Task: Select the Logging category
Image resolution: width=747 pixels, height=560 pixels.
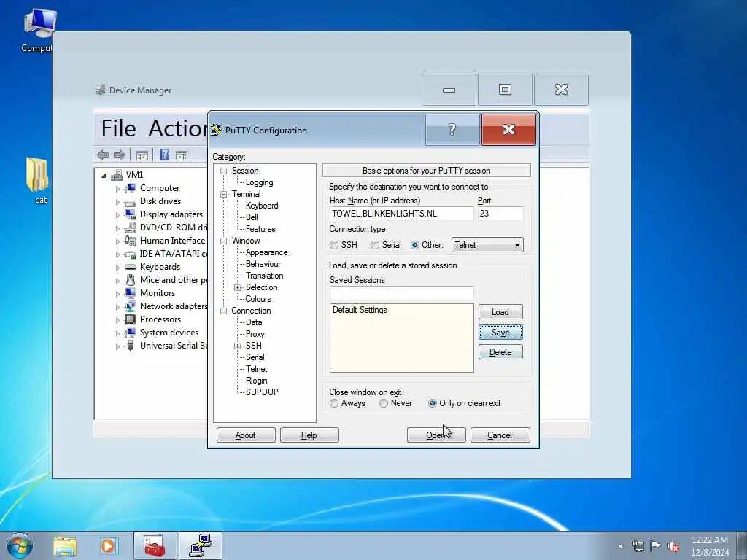Action: point(259,182)
